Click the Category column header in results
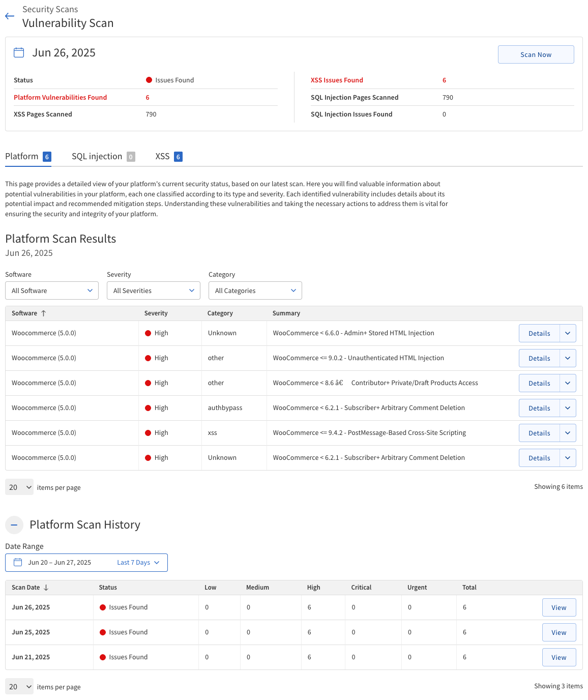 (220, 313)
